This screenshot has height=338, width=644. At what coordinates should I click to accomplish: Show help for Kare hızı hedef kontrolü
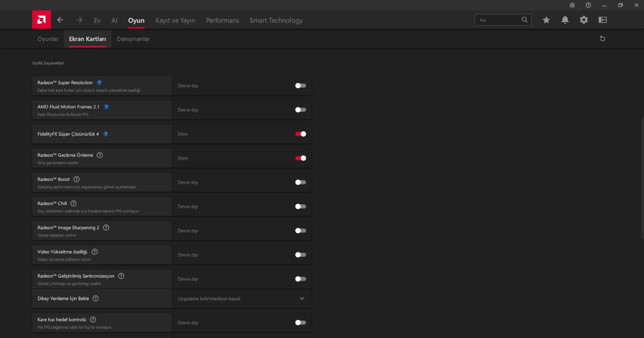click(x=93, y=319)
